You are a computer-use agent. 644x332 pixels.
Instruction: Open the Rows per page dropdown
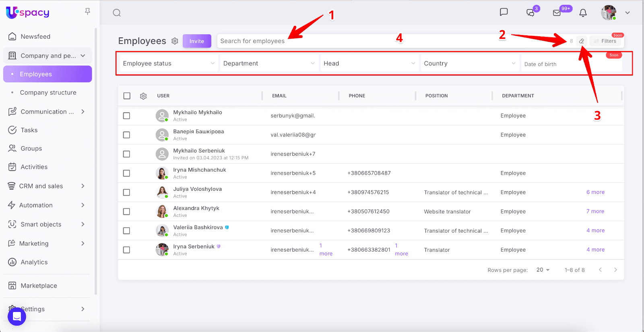(543, 270)
